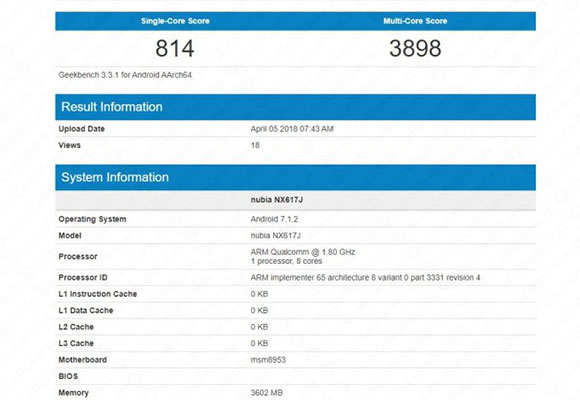The height and width of the screenshot is (400, 580).
Task: Select the multi-core score value 3898
Action: click(x=415, y=48)
